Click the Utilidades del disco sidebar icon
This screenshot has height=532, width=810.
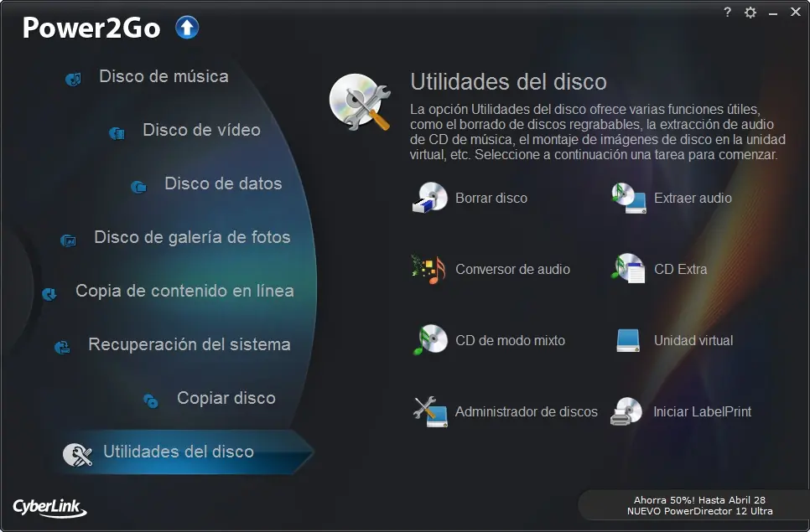(x=77, y=455)
